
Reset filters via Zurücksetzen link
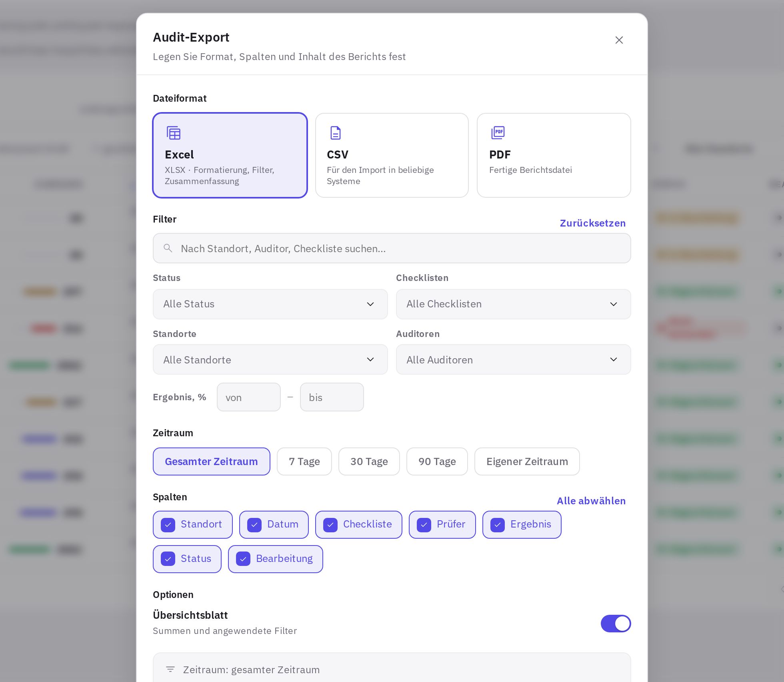593,223
